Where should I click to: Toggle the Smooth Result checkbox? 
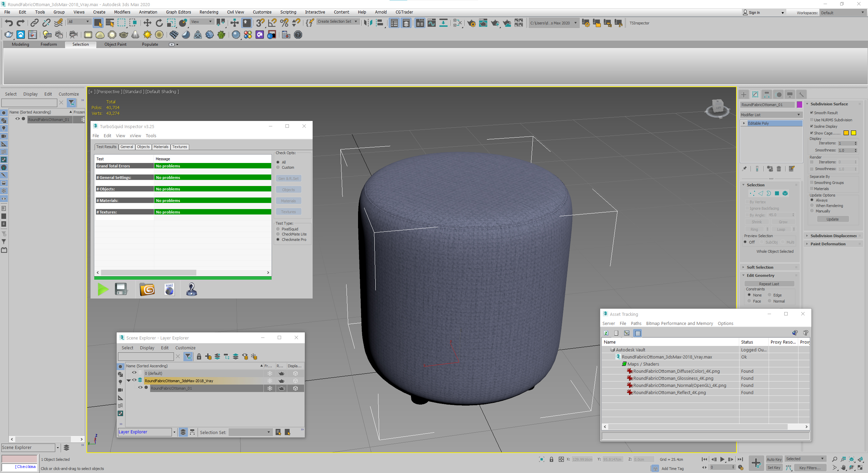click(812, 113)
